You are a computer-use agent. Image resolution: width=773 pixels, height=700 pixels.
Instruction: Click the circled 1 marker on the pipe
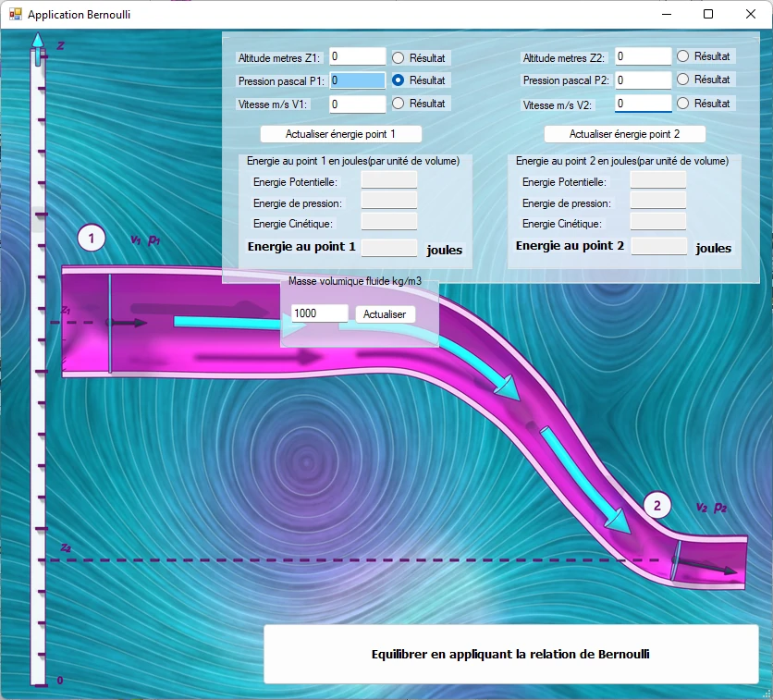[x=92, y=238]
